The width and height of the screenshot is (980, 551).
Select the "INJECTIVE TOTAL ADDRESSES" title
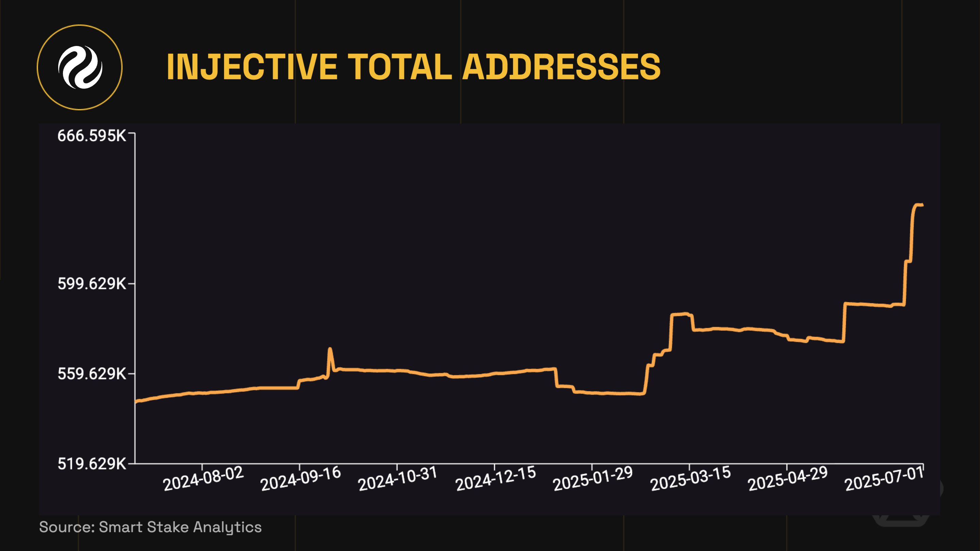pyautogui.click(x=414, y=67)
